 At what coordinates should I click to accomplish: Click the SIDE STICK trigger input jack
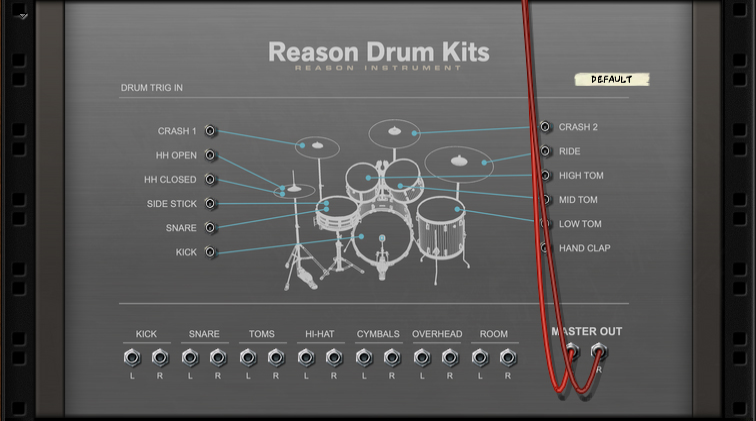(210, 204)
